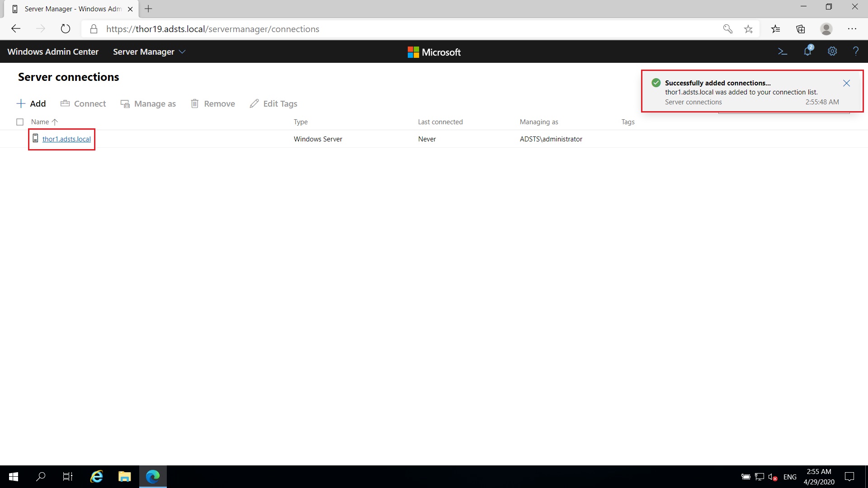Click the Never last connected cell
This screenshot has height=488, width=868.
[x=427, y=139]
